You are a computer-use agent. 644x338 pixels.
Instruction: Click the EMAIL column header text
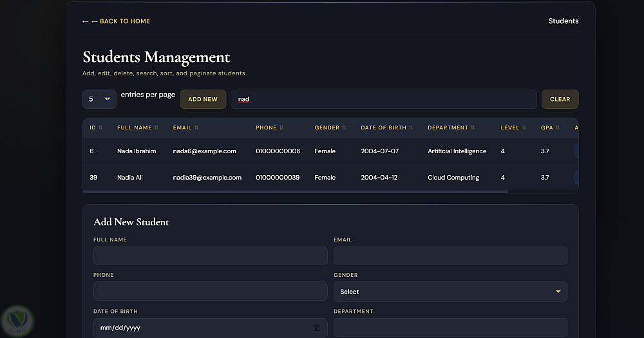pyautogui.click(x=182, y=127)
